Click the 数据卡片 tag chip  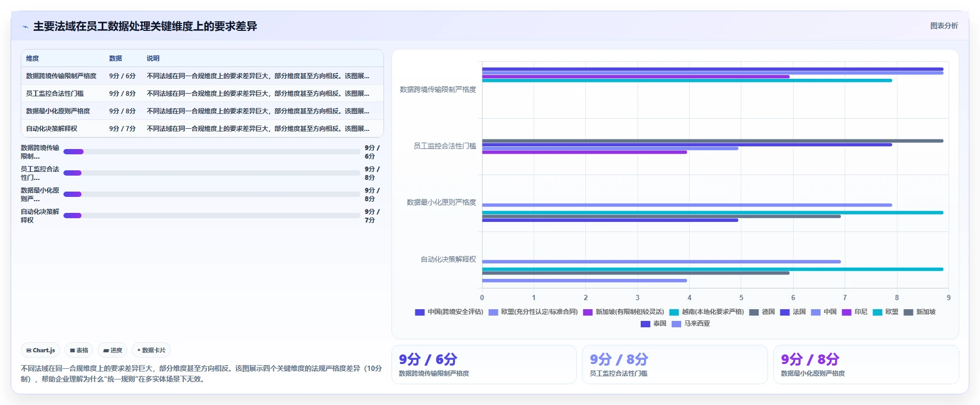(x=151, y=350)
